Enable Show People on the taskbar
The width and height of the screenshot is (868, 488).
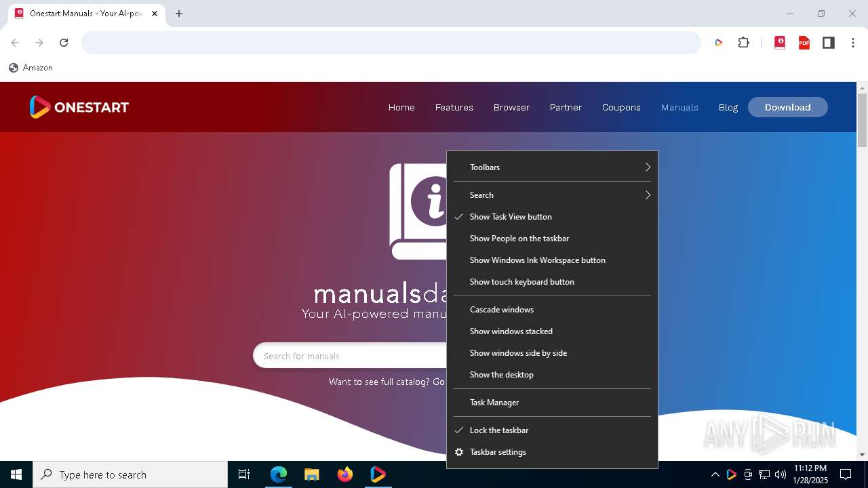(x=552, y=239)
